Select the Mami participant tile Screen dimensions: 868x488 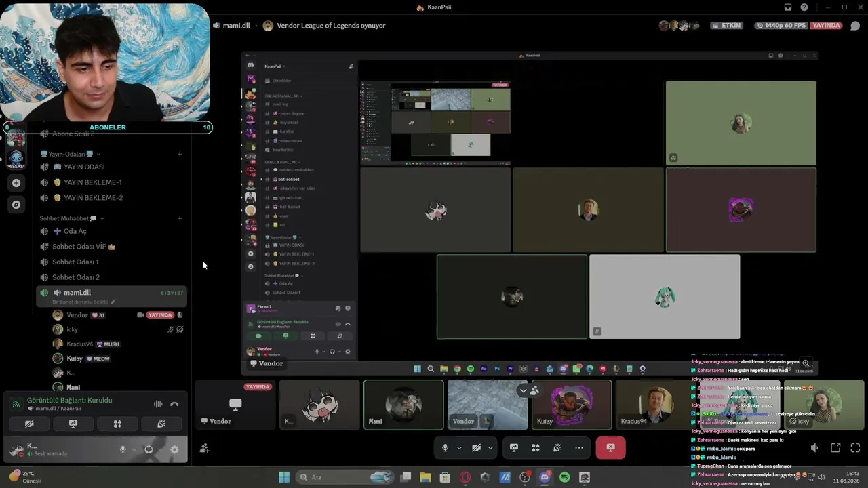tap(403, 405)
